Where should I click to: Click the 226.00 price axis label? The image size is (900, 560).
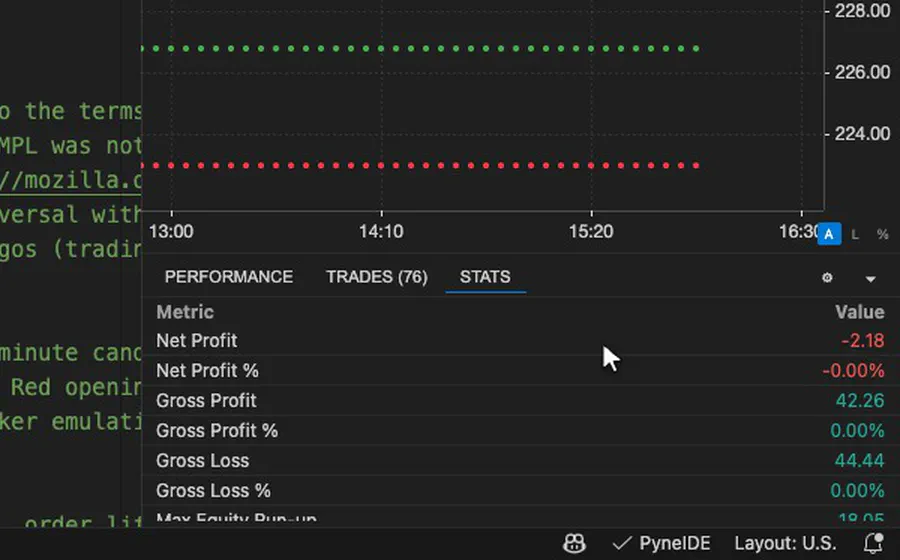coord(862,72)
